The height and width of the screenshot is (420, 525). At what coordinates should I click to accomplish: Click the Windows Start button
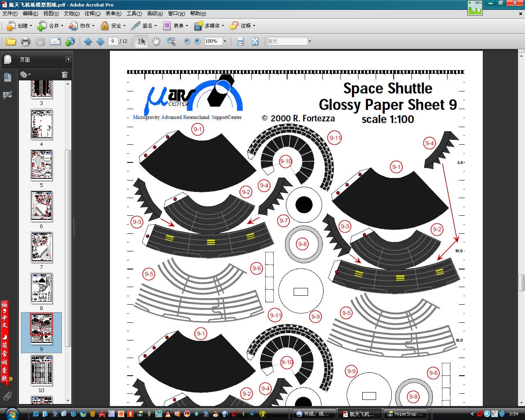coord(12,413)
